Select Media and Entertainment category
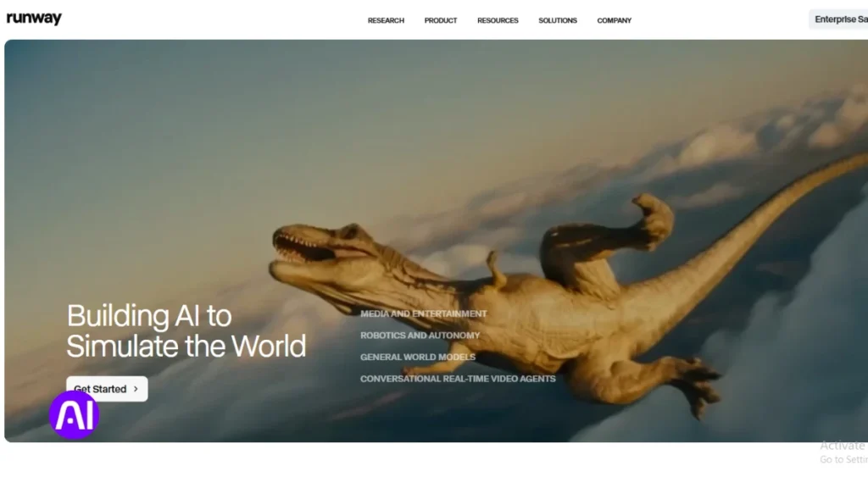The height and width of the screenshot is (488, 868). click(424, 313)
